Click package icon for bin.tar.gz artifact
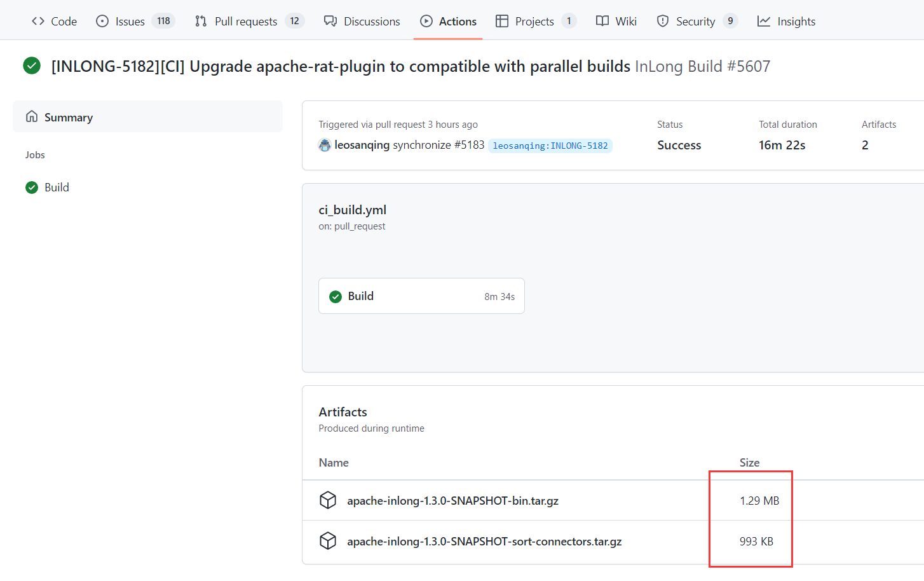The height and width of the screenshot is (581, 924). 328,500
